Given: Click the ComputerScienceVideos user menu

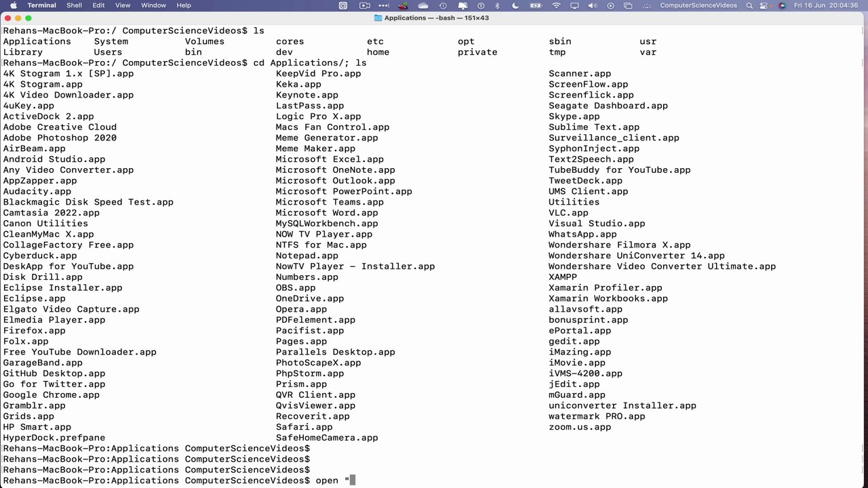Looking at the screenshot, I should point(698,5).
